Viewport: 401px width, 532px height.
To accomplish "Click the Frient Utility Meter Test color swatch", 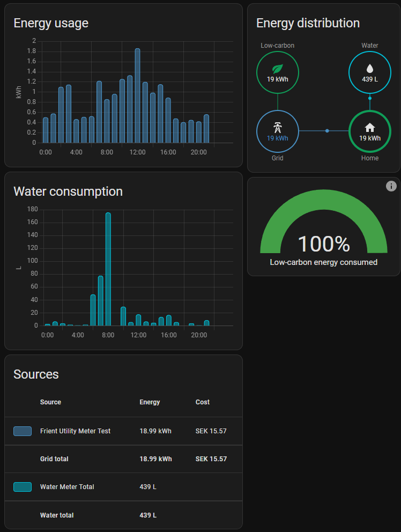I will (22, 431).
